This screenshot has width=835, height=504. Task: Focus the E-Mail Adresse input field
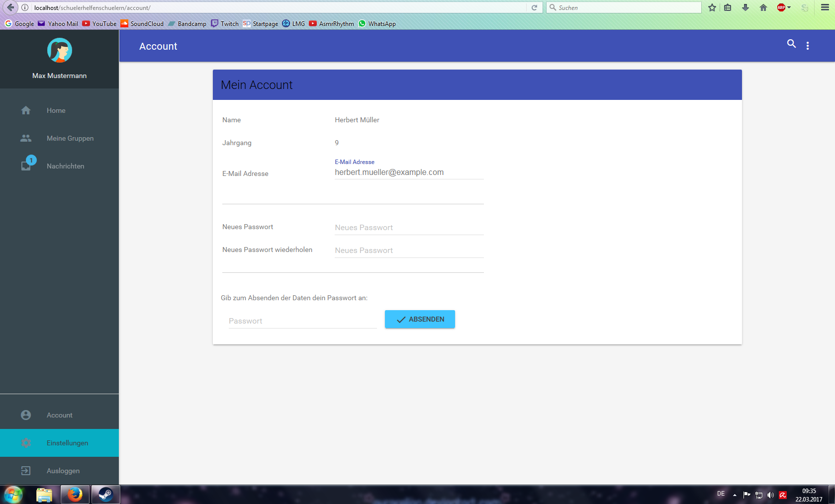click(x=409, y=172)
